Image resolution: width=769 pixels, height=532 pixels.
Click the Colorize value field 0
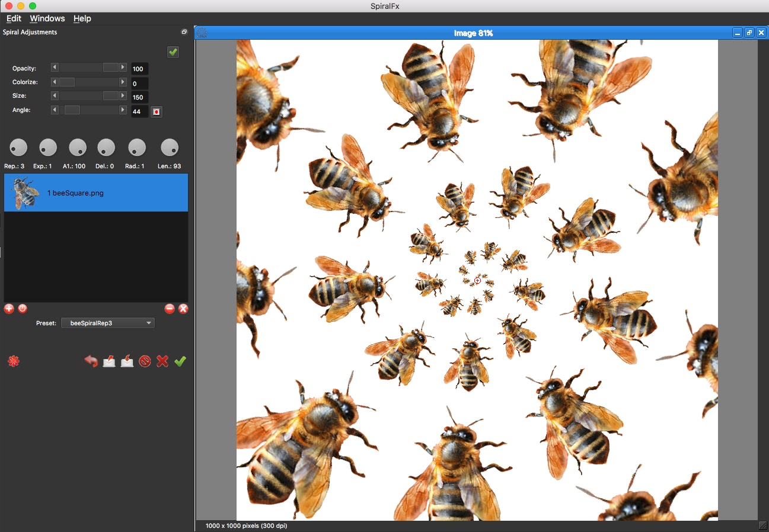[140, 84]
